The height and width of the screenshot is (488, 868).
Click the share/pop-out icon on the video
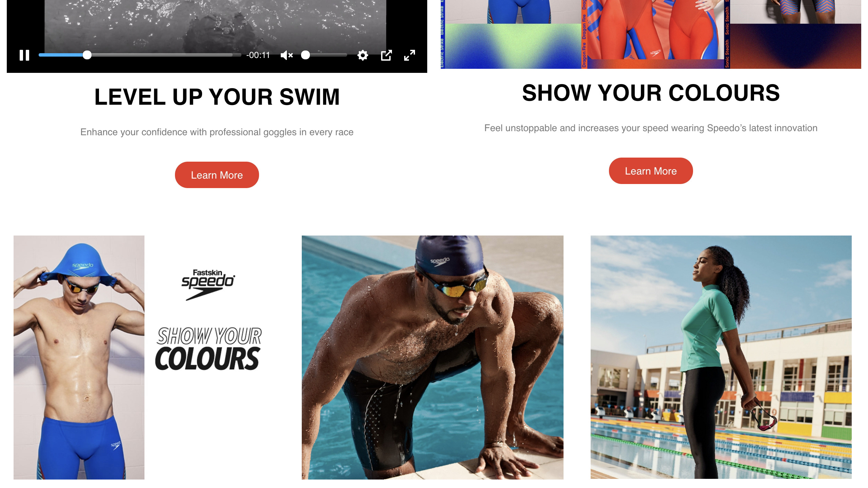[386, 55]
